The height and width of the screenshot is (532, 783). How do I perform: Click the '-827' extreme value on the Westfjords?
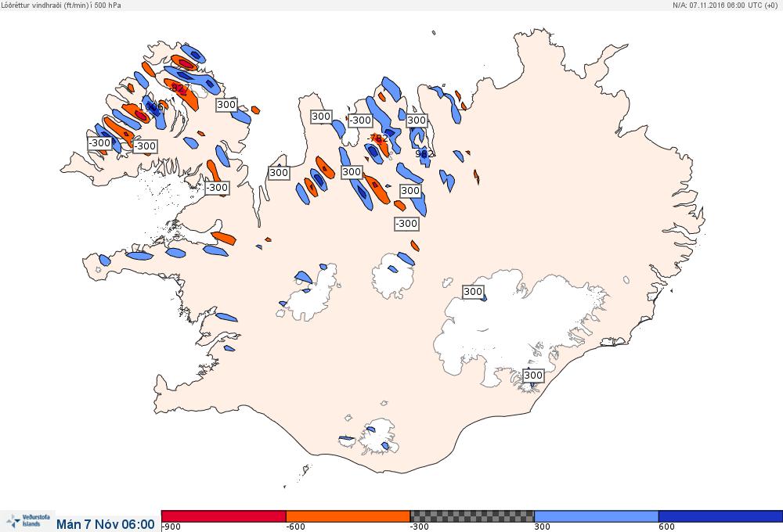coord(179,88)
